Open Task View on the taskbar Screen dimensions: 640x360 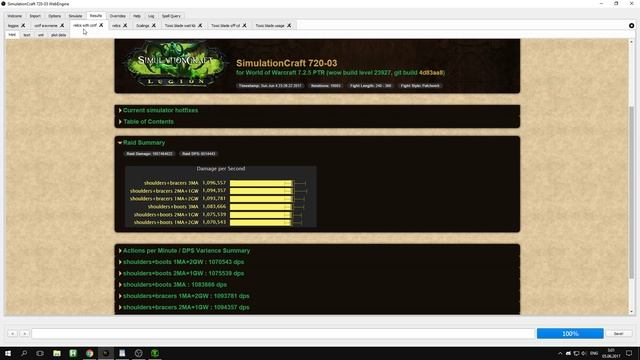[x=40, y=353]
